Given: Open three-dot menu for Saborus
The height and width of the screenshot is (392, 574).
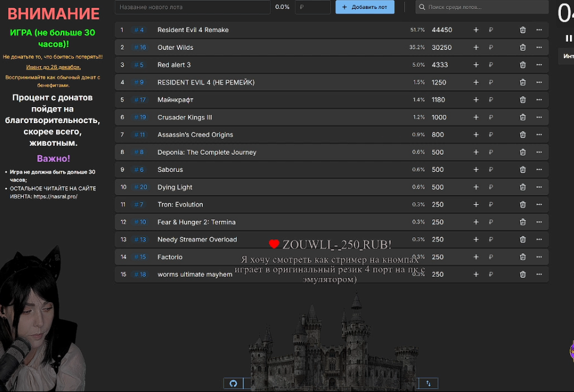Looking at the screenshot, I should click(x=539, y=170).
